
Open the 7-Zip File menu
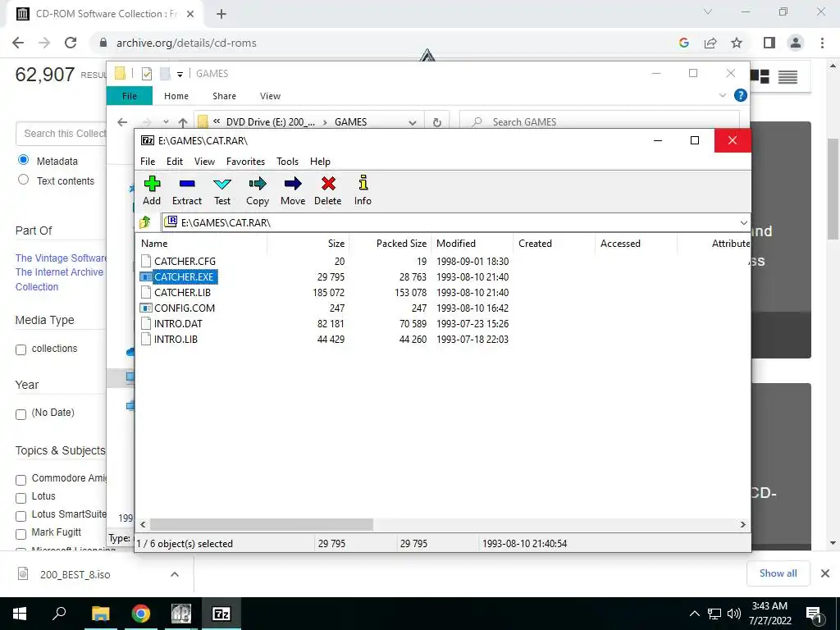pos(148,162)
